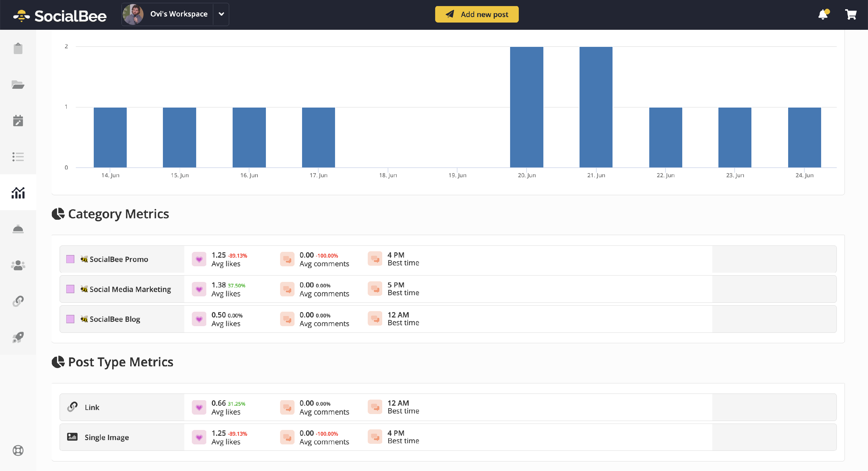
Task: Click the Post Type Metrics heading
Action: click(x=121, y=362)
